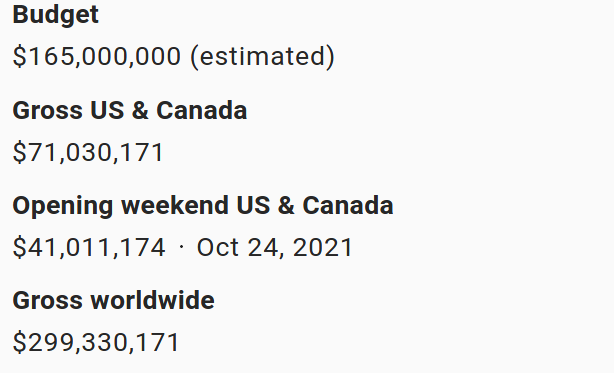This screenshot has width=614, height=373.
Task: Click the word weekend in Opening weekend heading
Action: 175,205
